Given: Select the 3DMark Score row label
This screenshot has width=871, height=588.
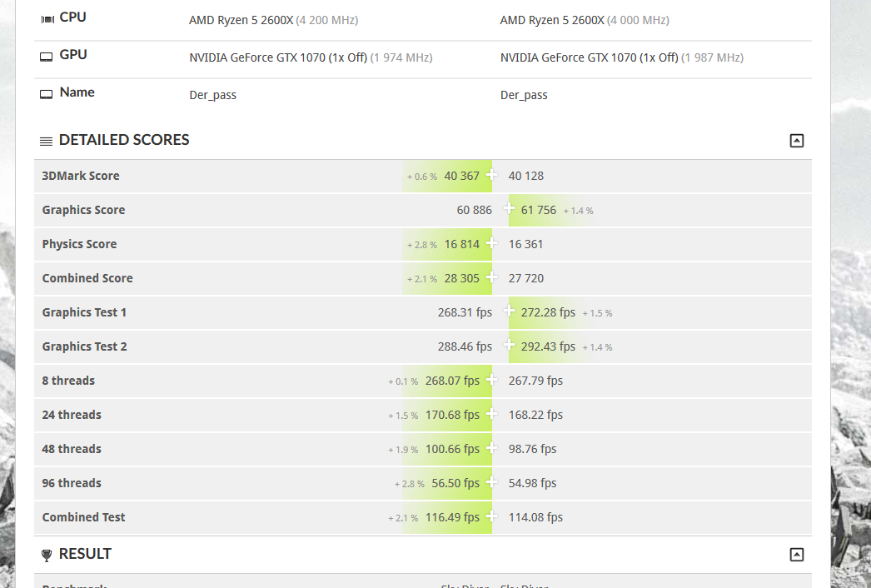Looking at the screenshot, I should point(81,177).
